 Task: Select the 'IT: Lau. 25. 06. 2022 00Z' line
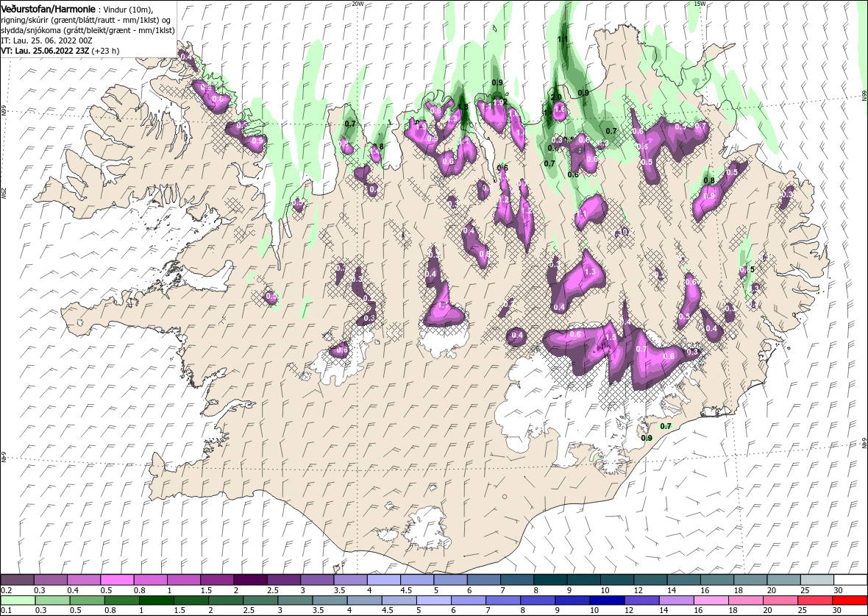coord(46,40)
